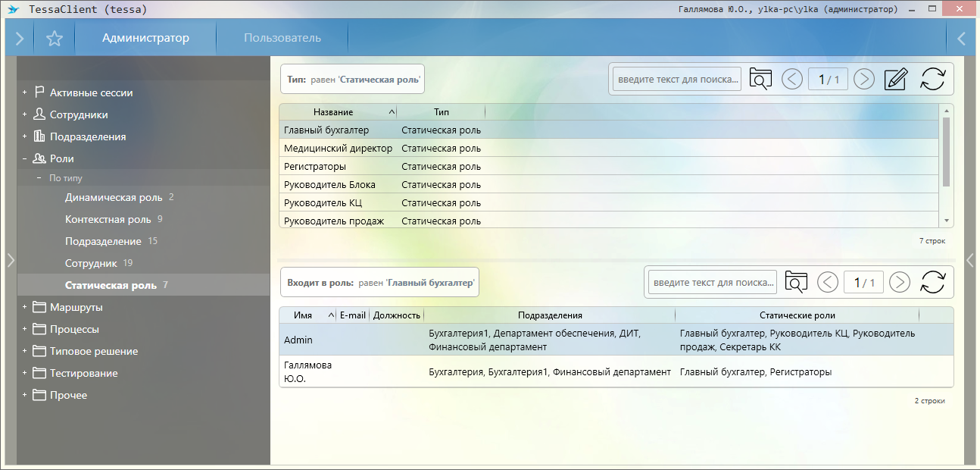Refresh the roles table

coord(932,79)
